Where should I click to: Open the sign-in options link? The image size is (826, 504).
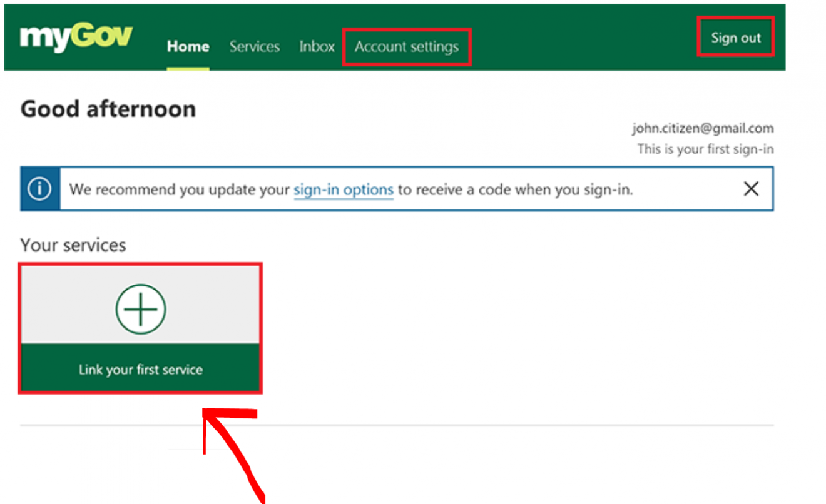tap(343, 189)
